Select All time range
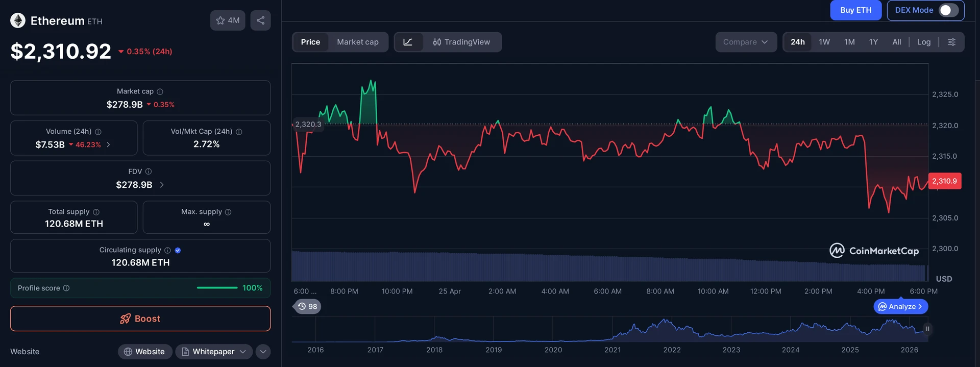The width and height of the screenshot is (980, 367). click(896, 42)
